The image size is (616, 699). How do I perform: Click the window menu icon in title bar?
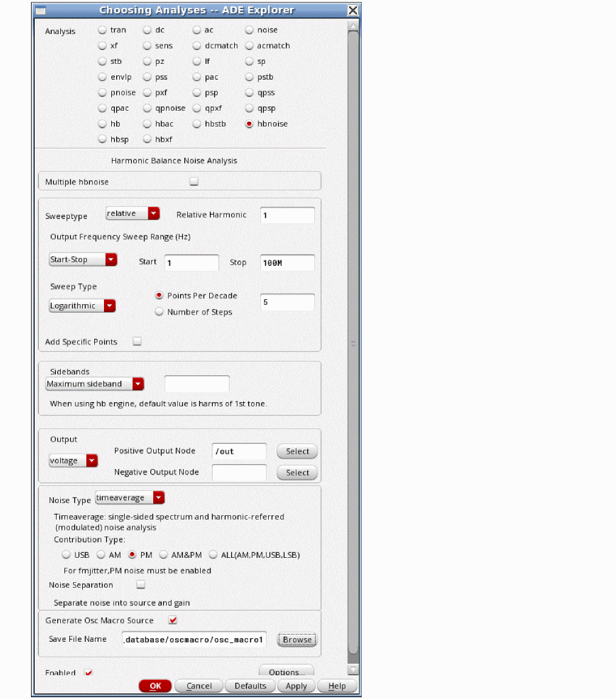click(41, 10)
